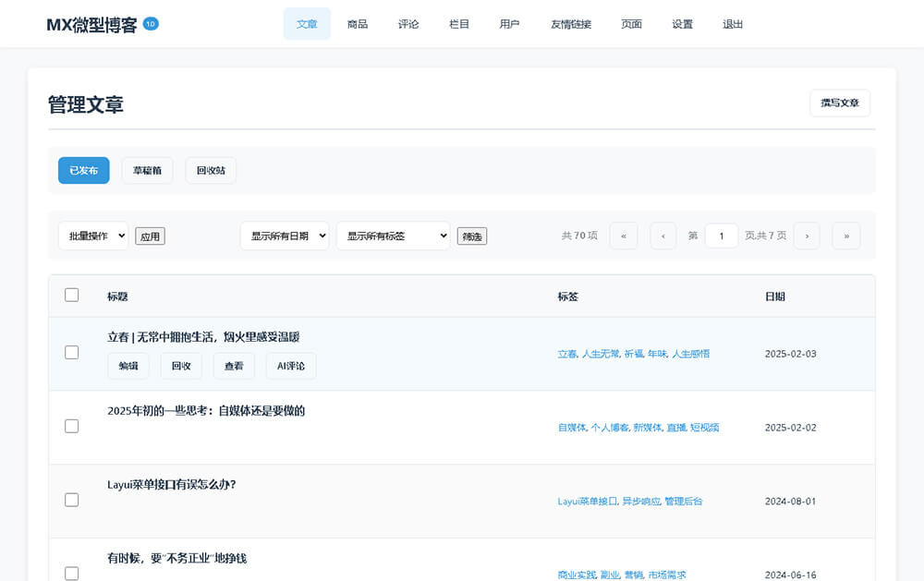The image size is (924, 581).
Task: Apply bulk action with 应用 button
Action: [151, 236]
